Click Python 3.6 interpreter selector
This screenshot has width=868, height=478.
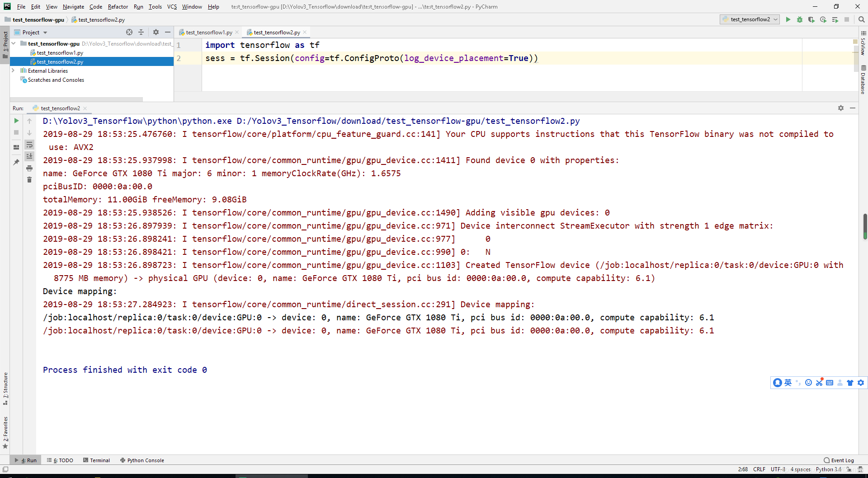point(828,469)
